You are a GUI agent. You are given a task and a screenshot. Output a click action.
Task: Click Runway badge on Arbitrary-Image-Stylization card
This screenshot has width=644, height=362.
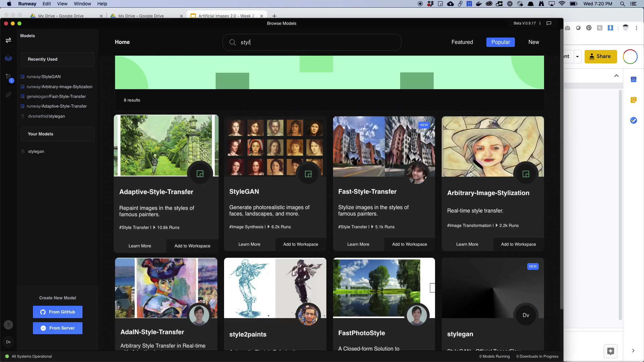click(526, 174)
